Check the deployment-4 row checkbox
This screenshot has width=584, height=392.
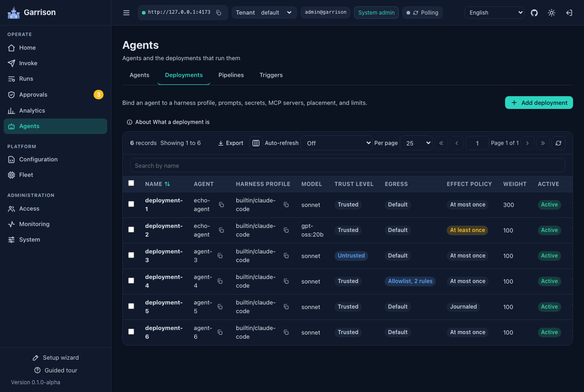point(131,281)
